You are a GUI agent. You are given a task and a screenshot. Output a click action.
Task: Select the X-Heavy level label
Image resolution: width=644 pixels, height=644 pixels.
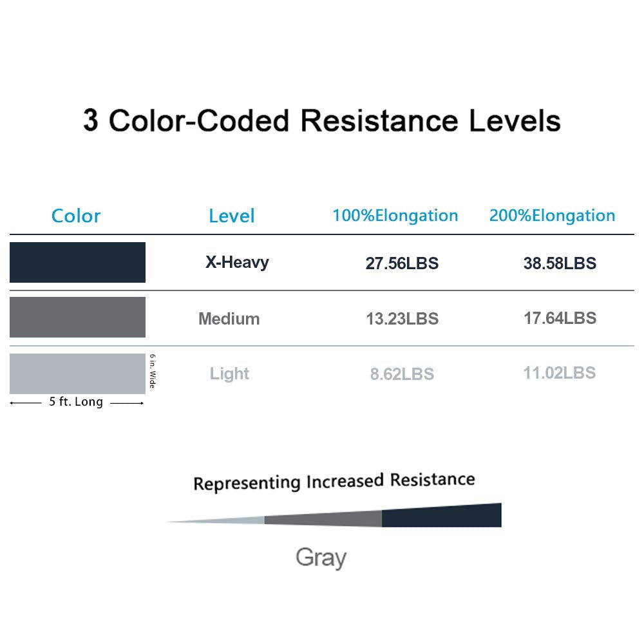237,262
